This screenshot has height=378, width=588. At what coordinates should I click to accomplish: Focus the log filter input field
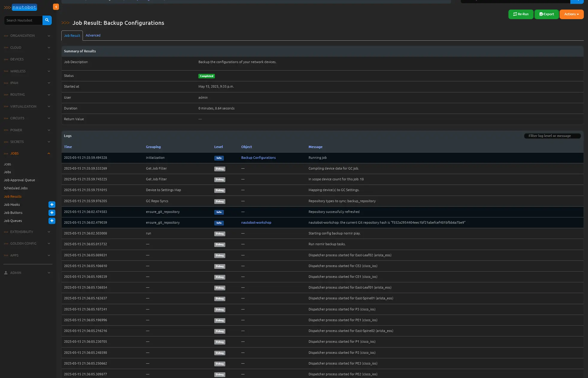(x=552, y=136)
